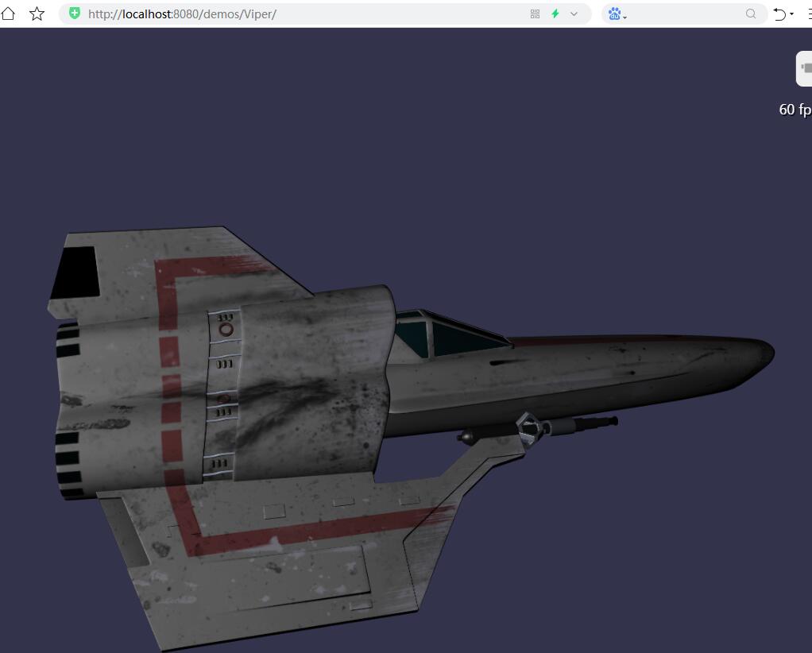Restore closed tab with the undo arrow

(779, 14)
